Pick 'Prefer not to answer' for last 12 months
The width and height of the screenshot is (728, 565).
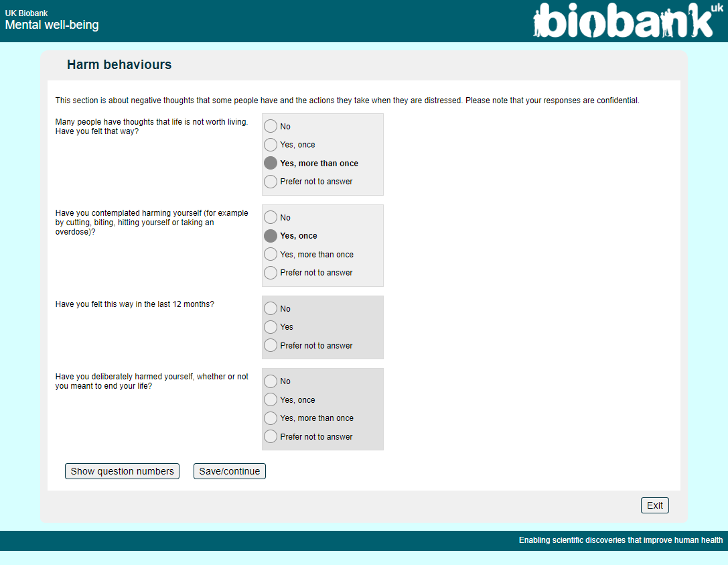(271, 346)
